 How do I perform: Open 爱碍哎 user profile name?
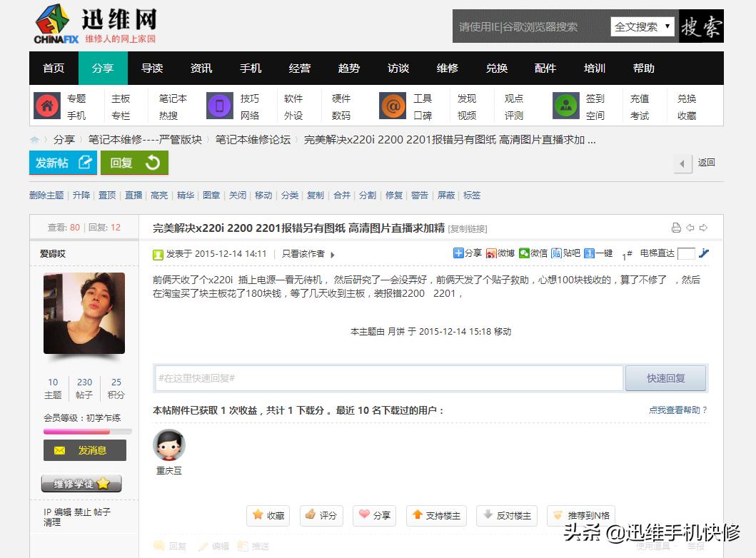[53, 253]
